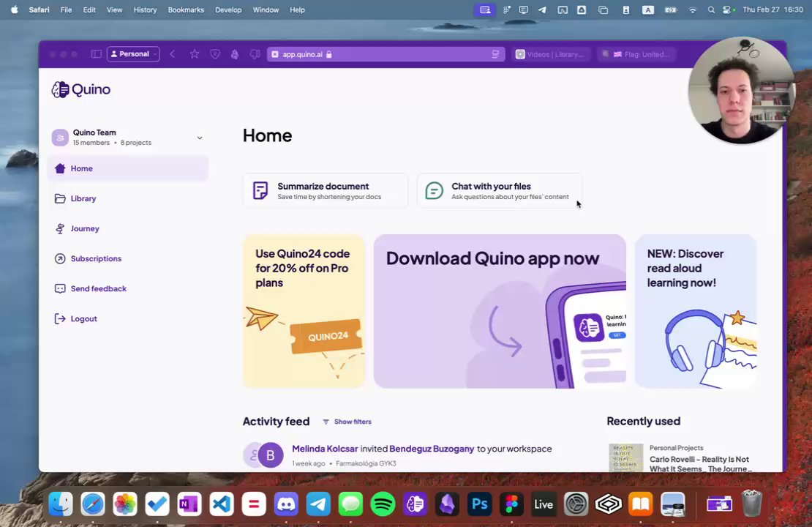This screenshot has height=527, width=812.
Task: Open Discord from the Dock
Action: (286, 504)
